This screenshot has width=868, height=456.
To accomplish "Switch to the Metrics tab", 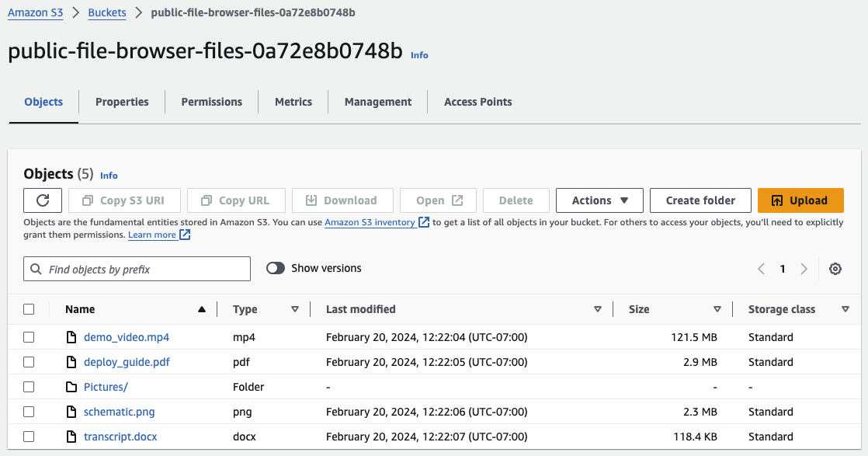I will point(293,102).
